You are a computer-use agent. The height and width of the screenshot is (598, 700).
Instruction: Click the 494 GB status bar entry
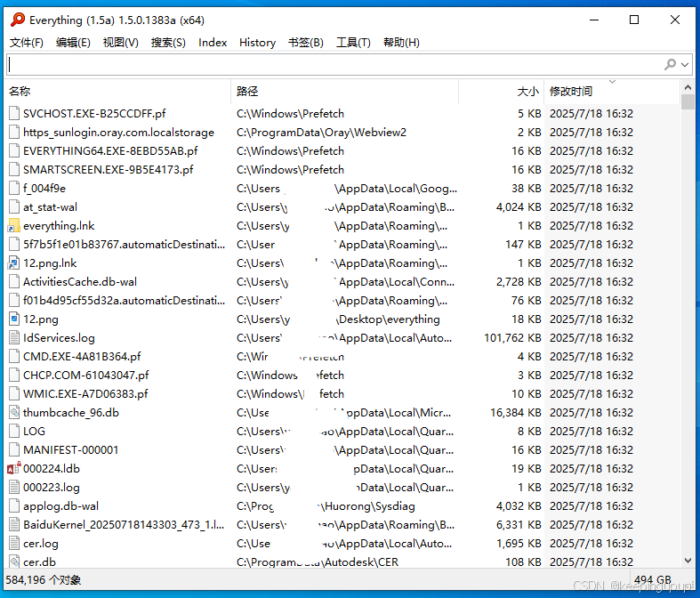652,579
